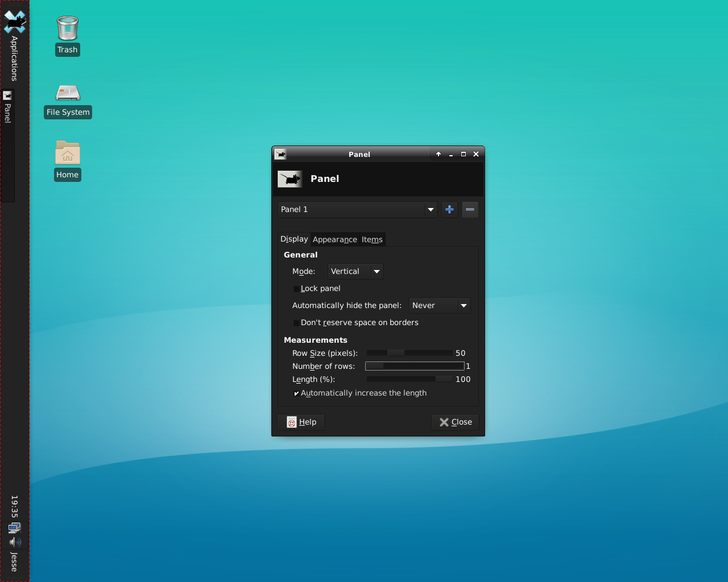The width and height of the screenshot is (728, 582).
Task: Open the auto-hide dropdown showing Never
Action: coord(440,306)
